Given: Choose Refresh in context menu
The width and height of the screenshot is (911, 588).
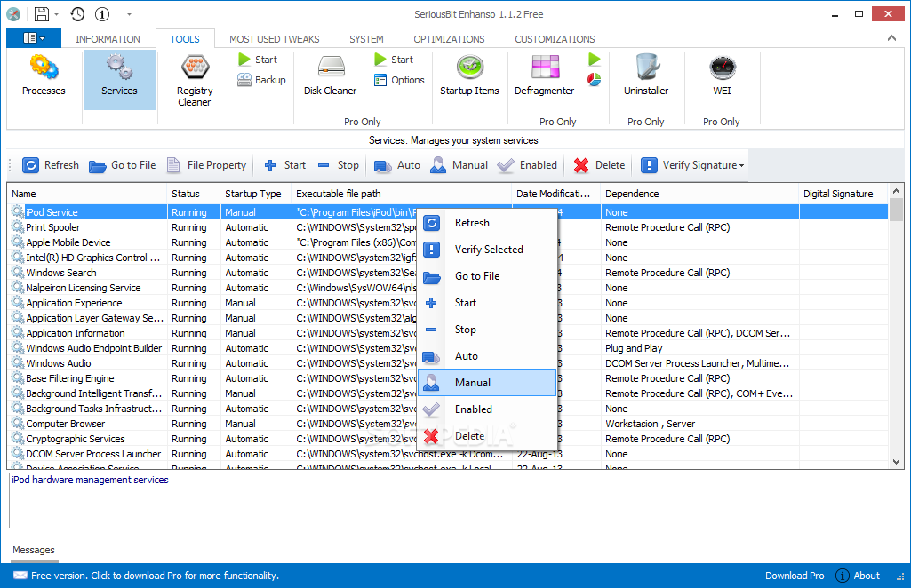Looking at the screenshot, I should point(487,223).
